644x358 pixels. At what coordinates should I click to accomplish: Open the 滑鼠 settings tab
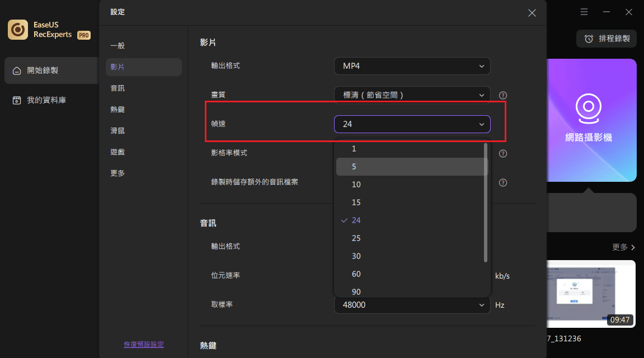117,130
